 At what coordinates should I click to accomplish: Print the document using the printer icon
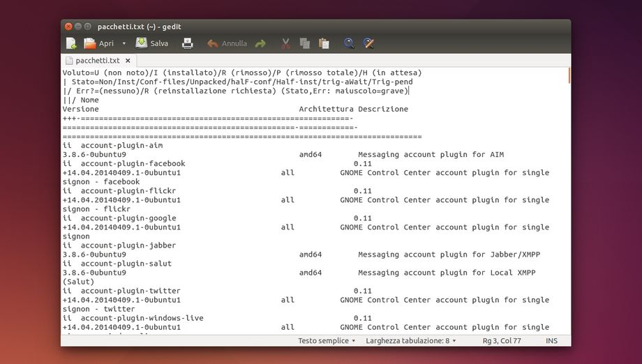click(x=187, y=43)
